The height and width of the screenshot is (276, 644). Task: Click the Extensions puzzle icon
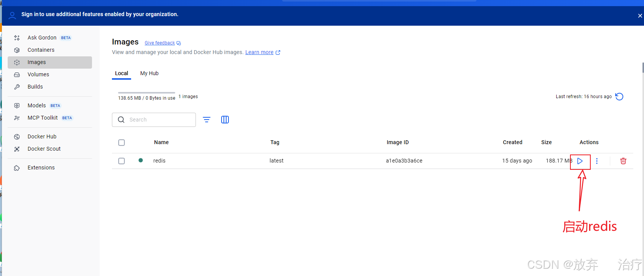[x=17, y=168]
